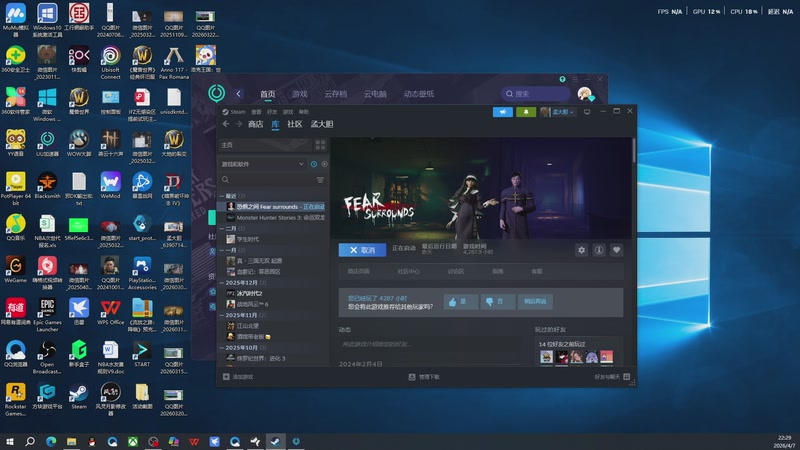Click the first friend avatar thumbnail
800x450 pixels.
(x=546, y=357)
